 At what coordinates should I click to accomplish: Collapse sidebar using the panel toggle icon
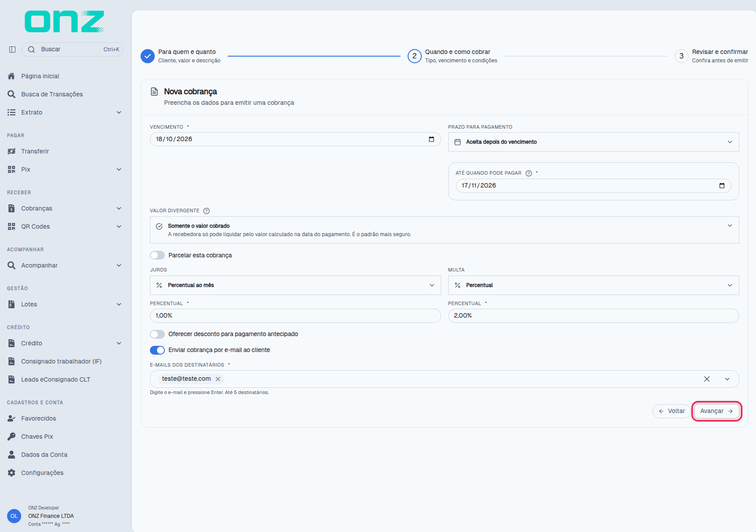(12, 50)
